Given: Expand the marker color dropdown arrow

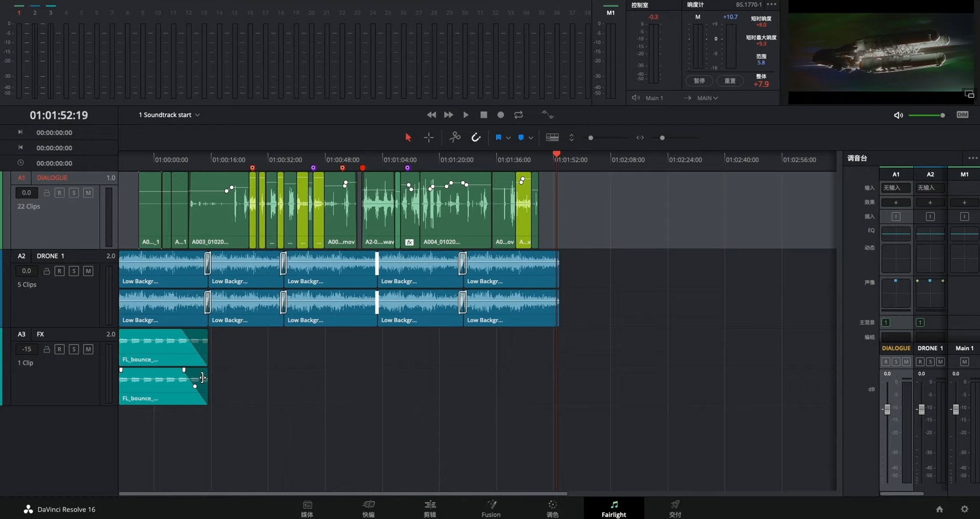Looking at the screenshot, I should coord(531,138).
